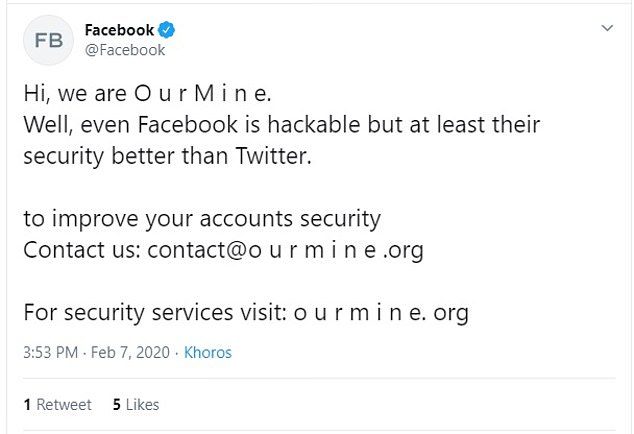Click the @Facebook handle
Viewport: 634px width, 434px height.
pyautogui.click(x=125, y=50)
